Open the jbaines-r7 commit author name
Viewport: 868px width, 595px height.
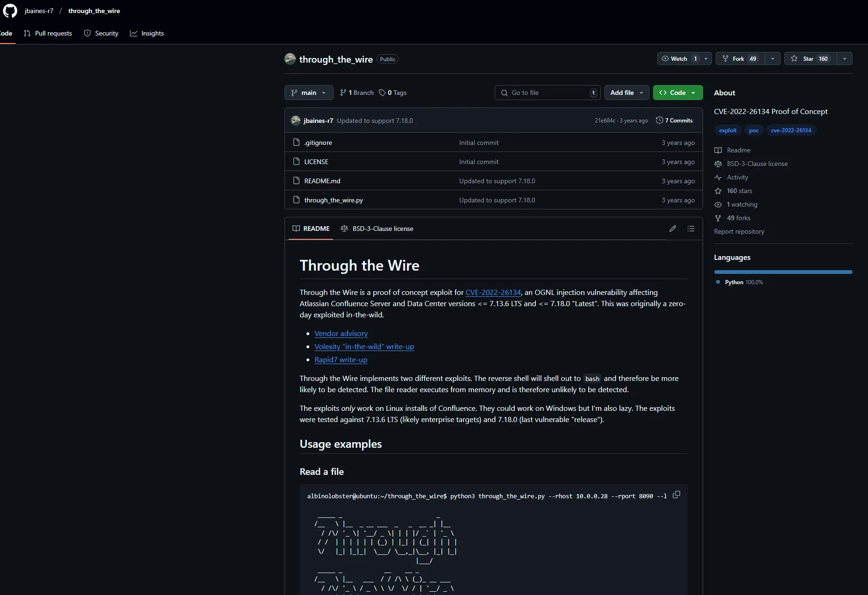(x=318, y=121)
